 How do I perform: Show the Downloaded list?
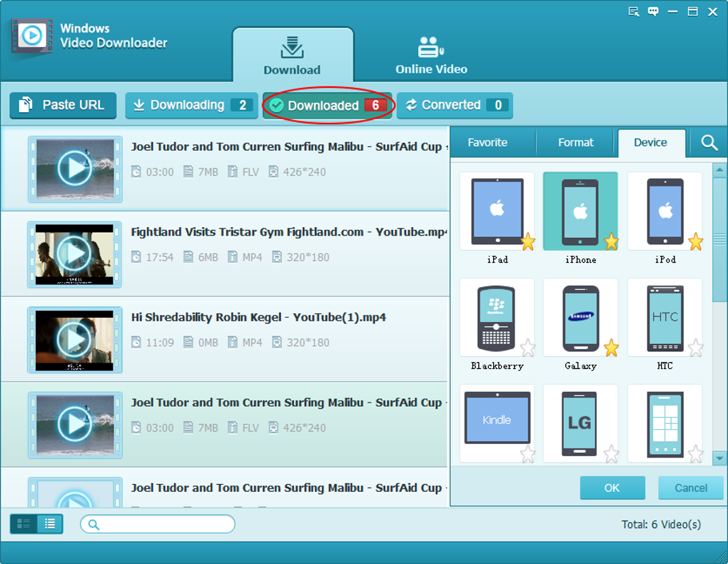coord(328,106)
